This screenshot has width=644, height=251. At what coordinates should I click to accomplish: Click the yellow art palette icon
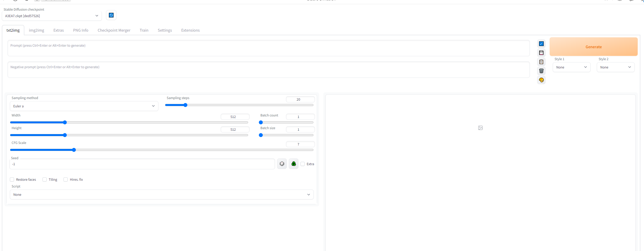541,80
